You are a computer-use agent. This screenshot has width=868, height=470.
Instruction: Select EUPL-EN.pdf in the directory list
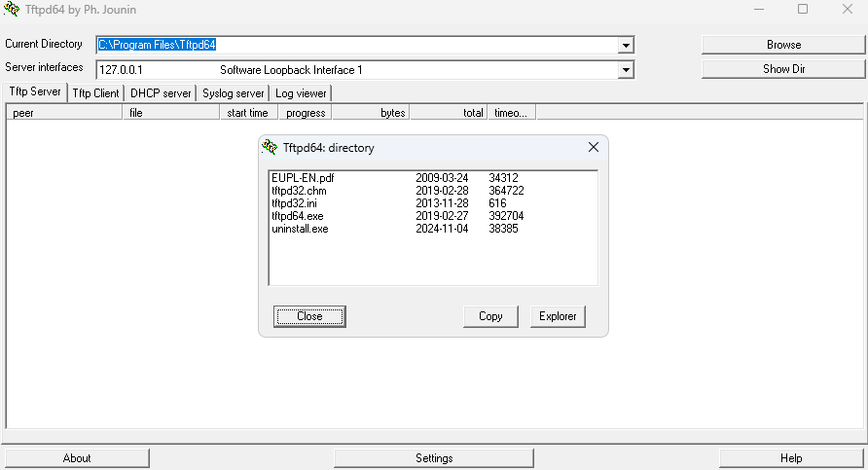click(303, 178)
